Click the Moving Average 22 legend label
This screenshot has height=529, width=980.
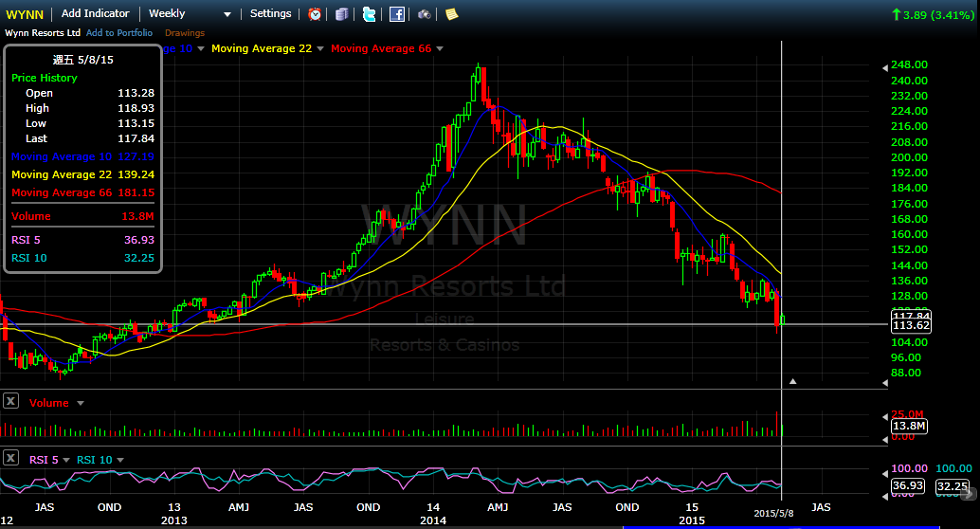262,48
